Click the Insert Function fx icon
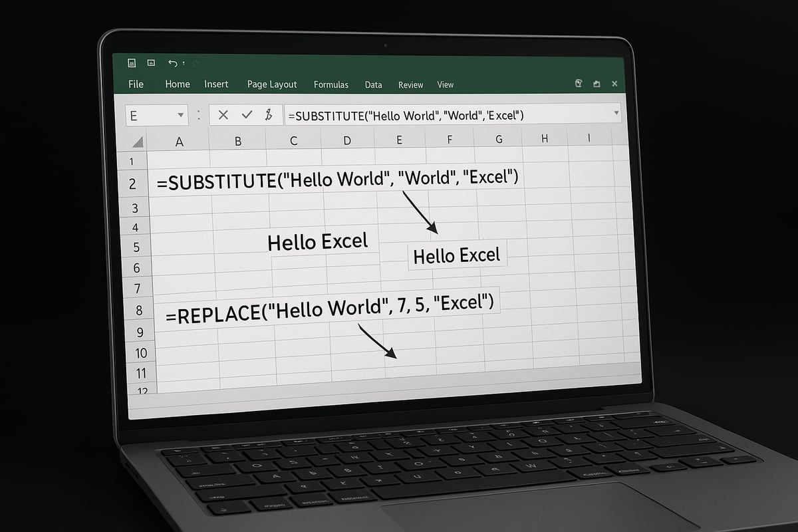 (269, 114)
